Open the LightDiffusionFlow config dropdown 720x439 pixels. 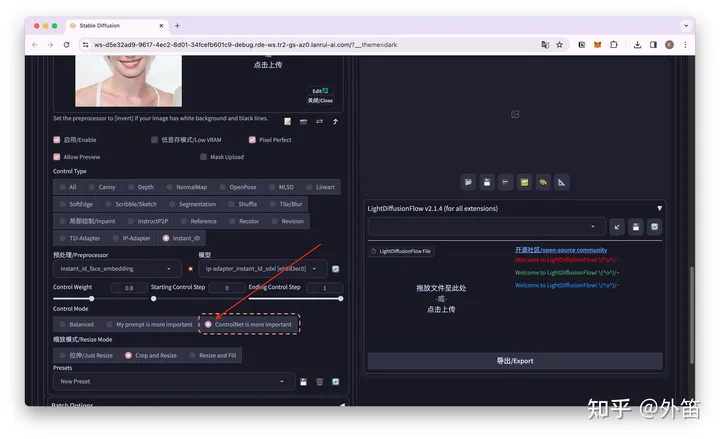[486, 227]
